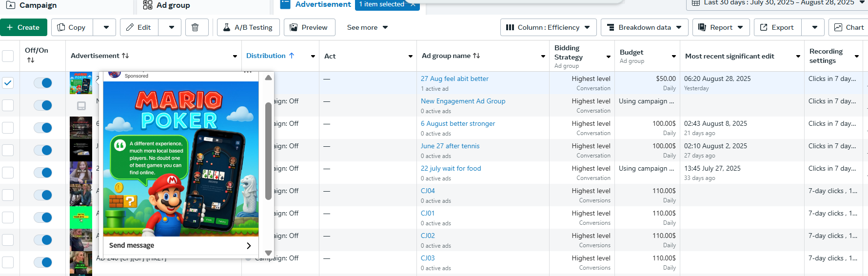The image size is (868, 276).
Task: Click the Export arrow icon
Action: click(x=764, y=27)
